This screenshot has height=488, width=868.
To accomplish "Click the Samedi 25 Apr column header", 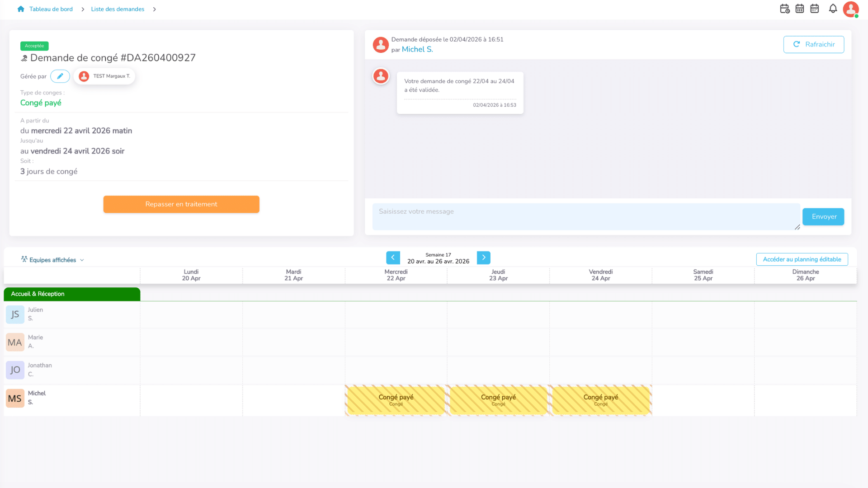I will click(703, 275).
